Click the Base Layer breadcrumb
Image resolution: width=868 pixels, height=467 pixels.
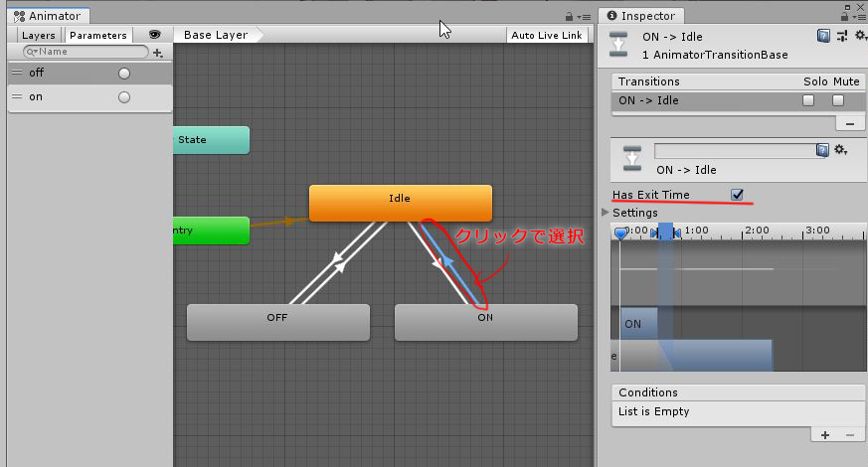[216, 35]
